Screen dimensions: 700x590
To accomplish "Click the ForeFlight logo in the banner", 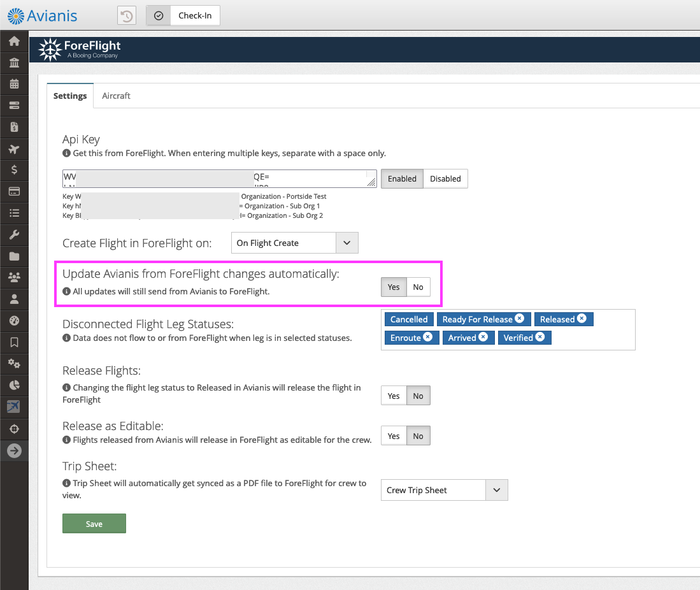I will (80, 49).
